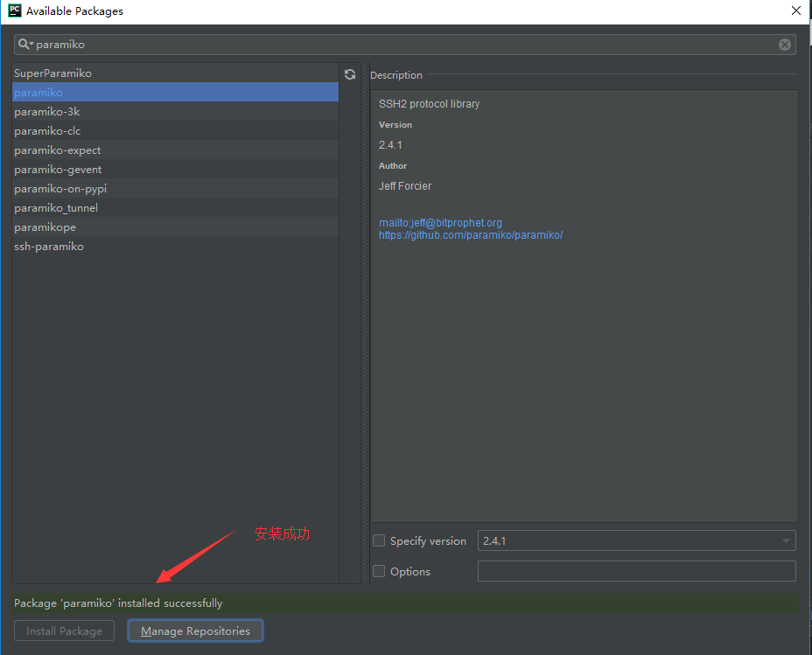
Task: Select the paramiko-gevent package
Action: (x=175, y=169)
